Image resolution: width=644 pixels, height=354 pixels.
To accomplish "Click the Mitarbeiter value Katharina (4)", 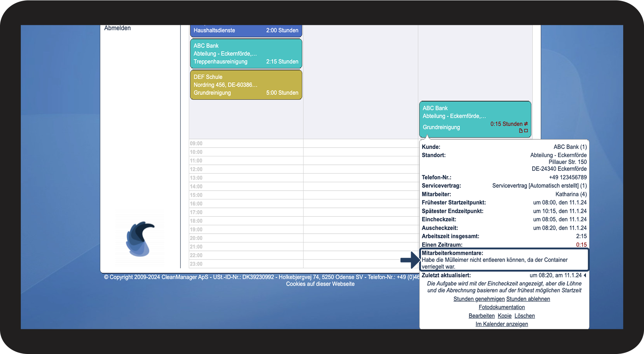I will pyautogui.click(x=571, y=194).
